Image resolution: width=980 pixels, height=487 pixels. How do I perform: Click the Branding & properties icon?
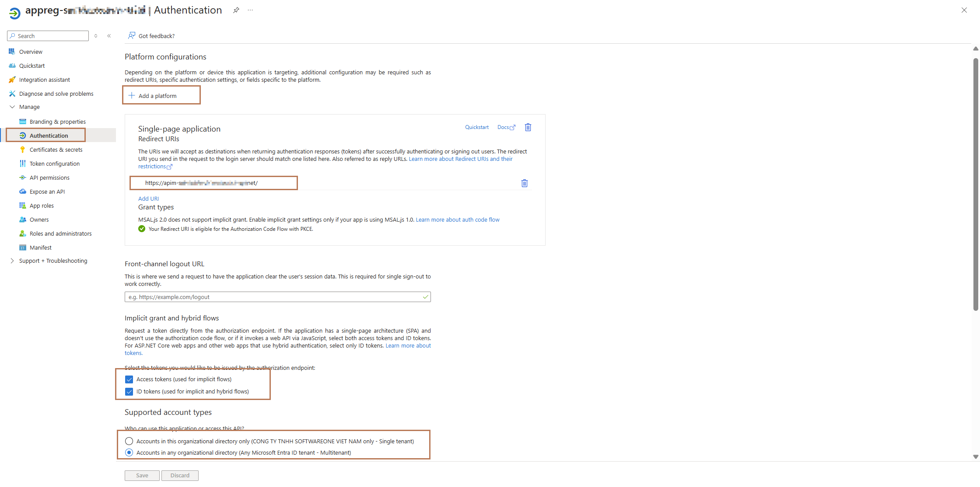coord(23,122)
